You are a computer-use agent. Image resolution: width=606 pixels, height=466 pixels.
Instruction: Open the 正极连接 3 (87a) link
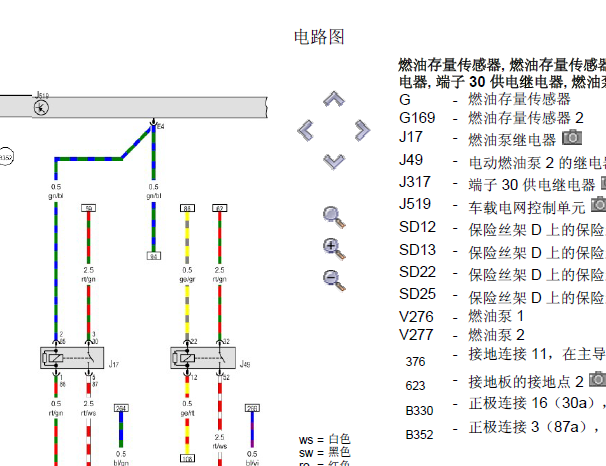(x=537, y=427)
